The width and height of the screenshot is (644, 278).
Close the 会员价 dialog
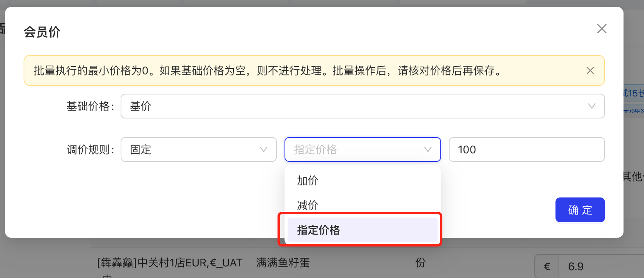click(x=601, y=29)
